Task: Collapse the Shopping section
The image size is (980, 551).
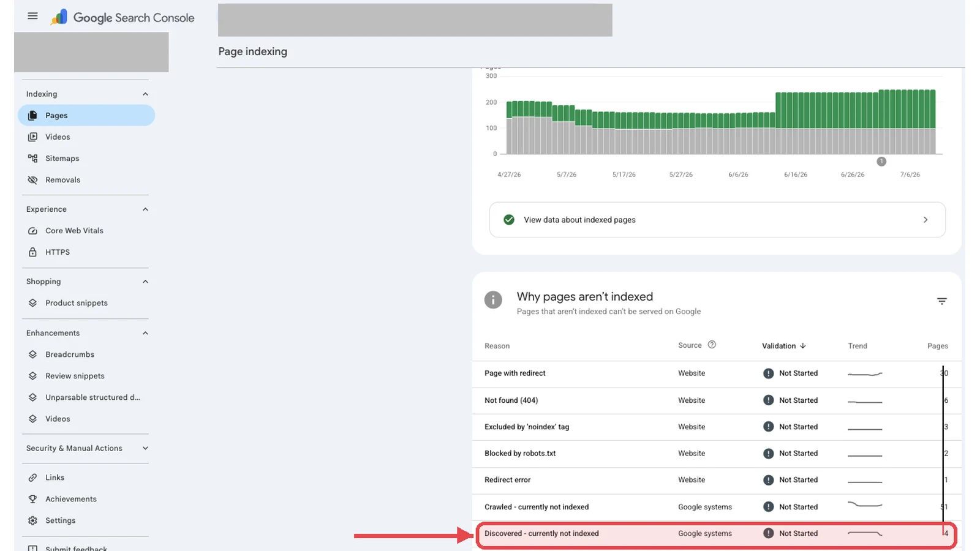Action: [x=145, y=281]
